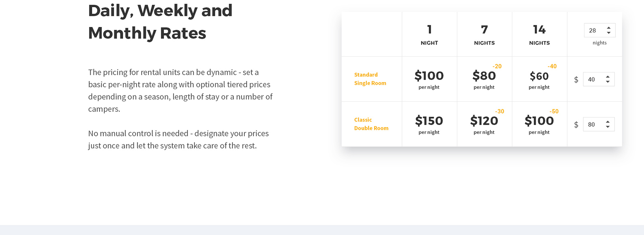Click the nights number field showing 28
This screenshot has height=235, width=644.
pos(600,30)
